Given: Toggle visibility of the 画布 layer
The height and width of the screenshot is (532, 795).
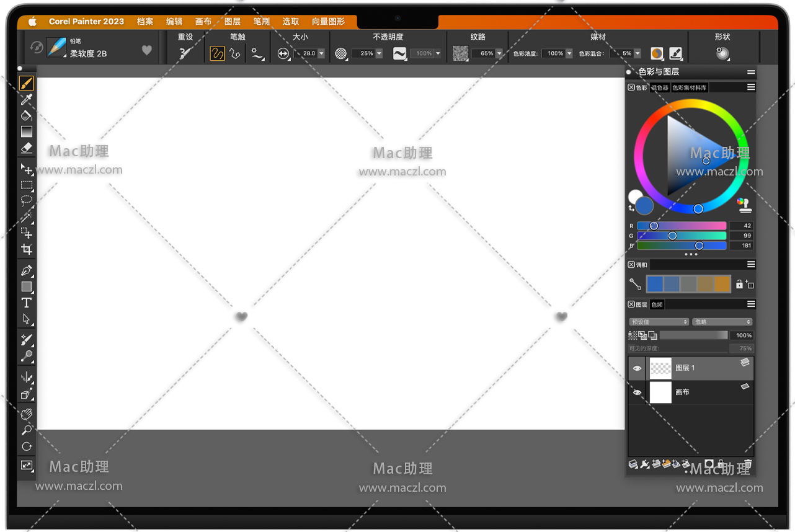Looking at the screenshot, I should 637,392.
